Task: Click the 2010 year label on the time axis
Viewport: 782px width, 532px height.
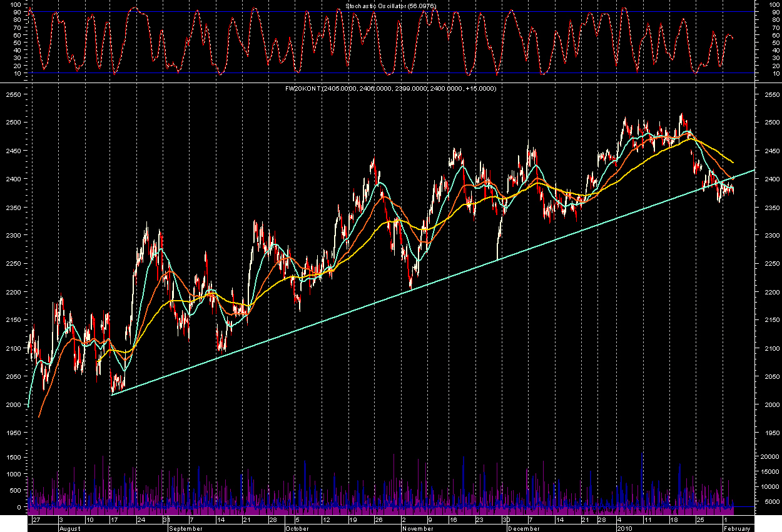Action: pos(624,528)
